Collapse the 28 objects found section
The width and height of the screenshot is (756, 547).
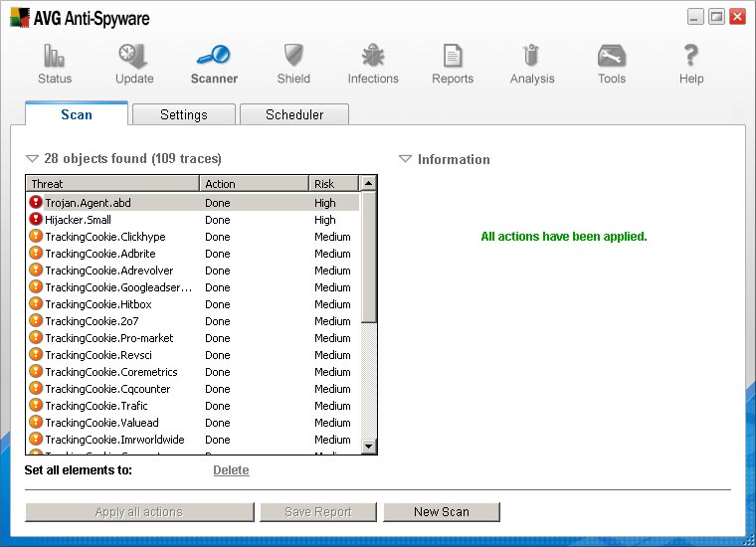tap(32, 158)
